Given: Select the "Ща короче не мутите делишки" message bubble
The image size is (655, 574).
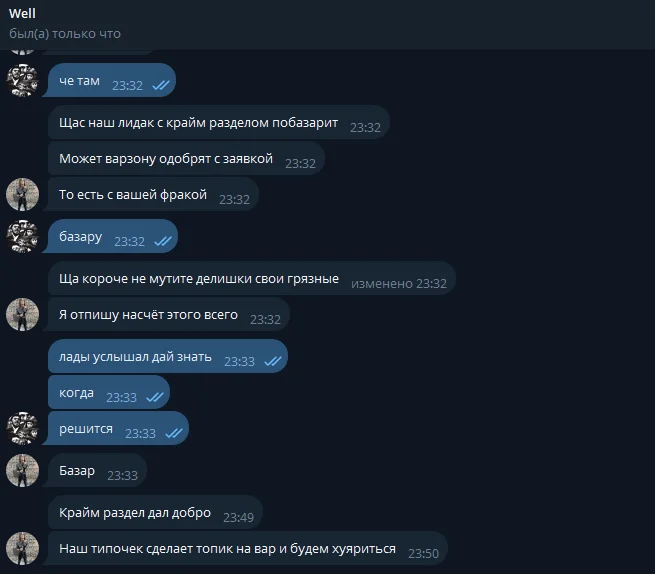Looking at the screenshot, I should pyautogui.click(x=251, y=278).
